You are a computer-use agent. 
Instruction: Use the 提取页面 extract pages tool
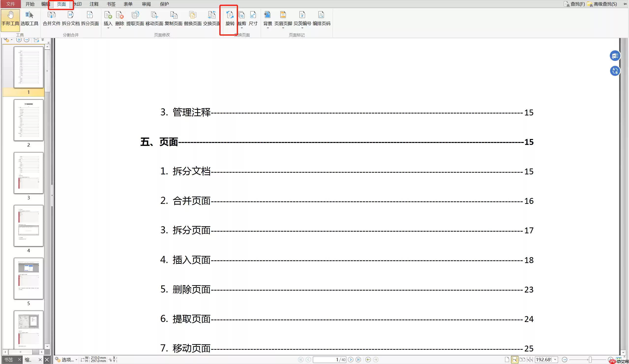coord(135,19)
